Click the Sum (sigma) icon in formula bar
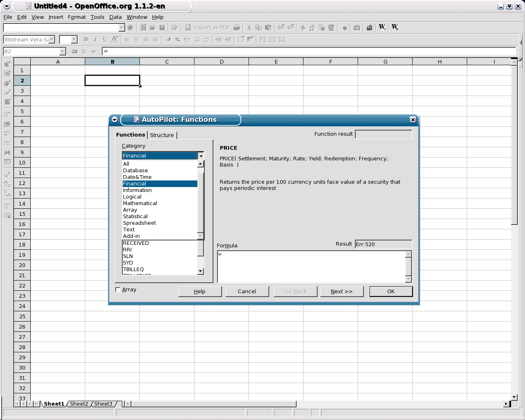Screen dimensions: 525x420 [84, 51]
